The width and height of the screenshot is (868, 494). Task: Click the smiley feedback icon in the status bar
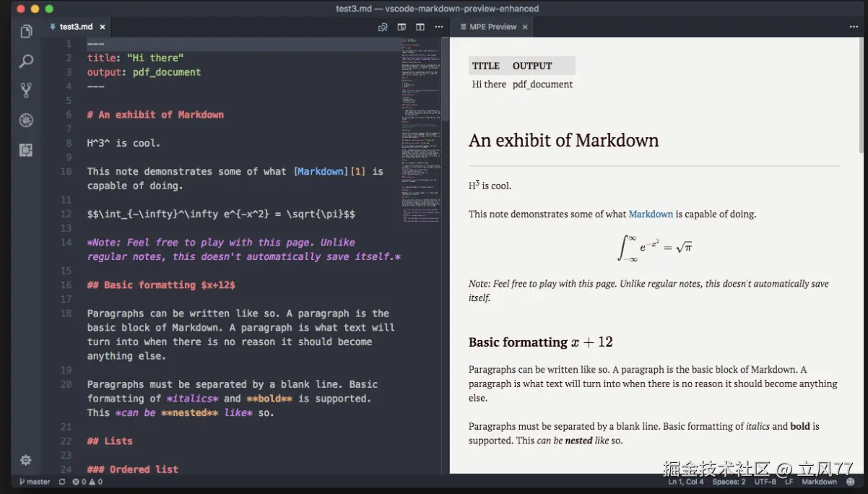(x=852, y=482)
